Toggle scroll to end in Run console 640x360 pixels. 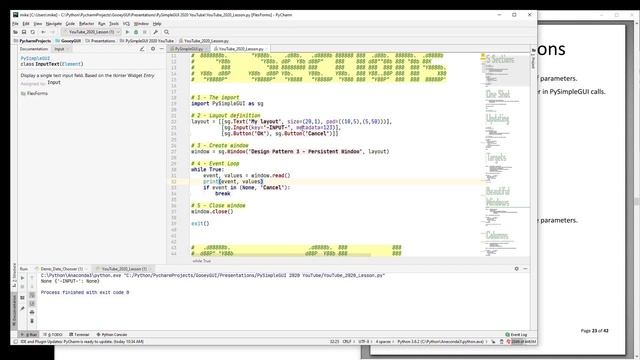[32, 304]
